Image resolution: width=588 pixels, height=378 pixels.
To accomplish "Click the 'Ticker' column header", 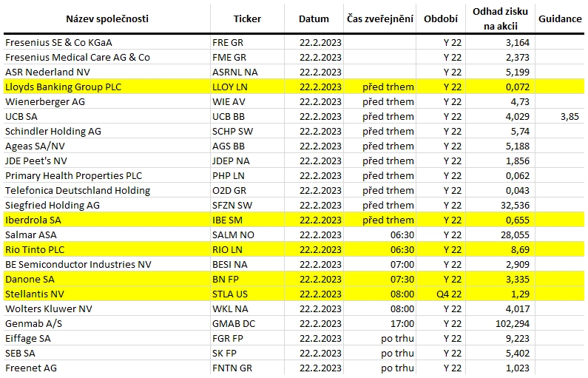I will [247, 18].
